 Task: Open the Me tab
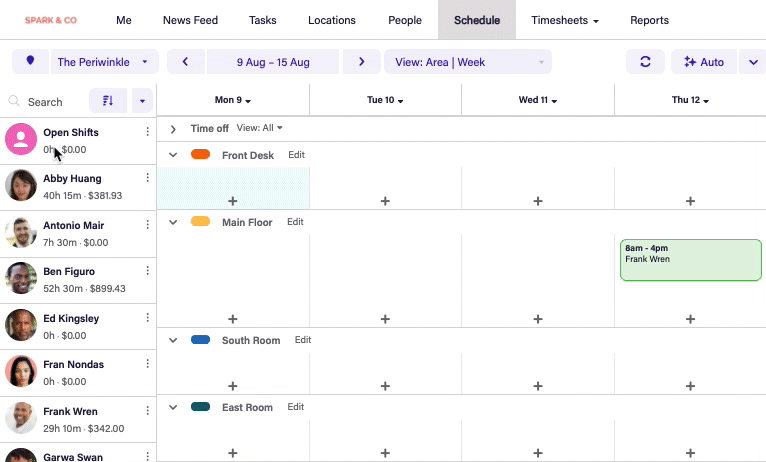tap(124, 20)
